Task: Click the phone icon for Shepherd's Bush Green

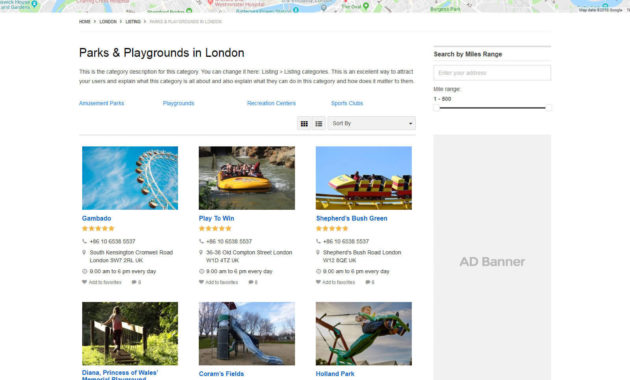Action: pyautogui.click(x=318, y=241)
